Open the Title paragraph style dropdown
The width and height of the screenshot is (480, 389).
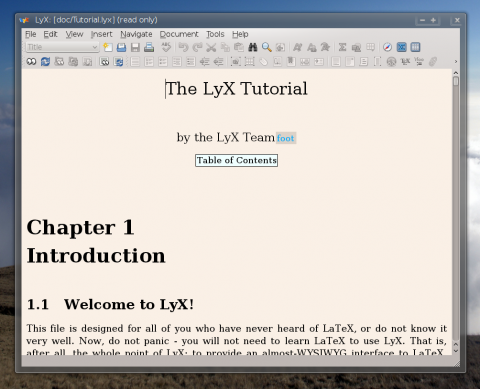click(x=62, y=47)
